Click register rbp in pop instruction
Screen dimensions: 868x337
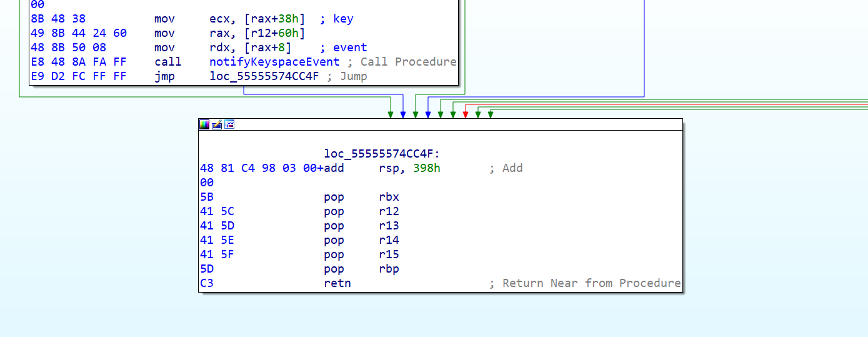tap(389, 269)
